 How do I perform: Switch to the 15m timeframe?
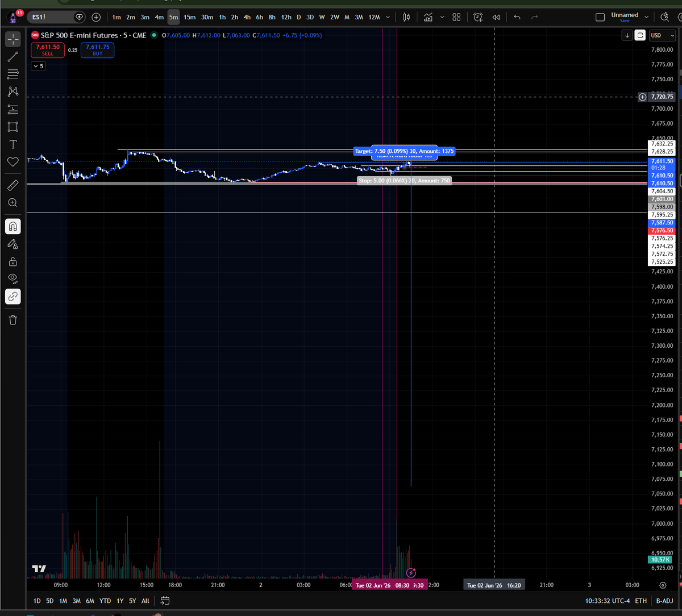(189, 17)
